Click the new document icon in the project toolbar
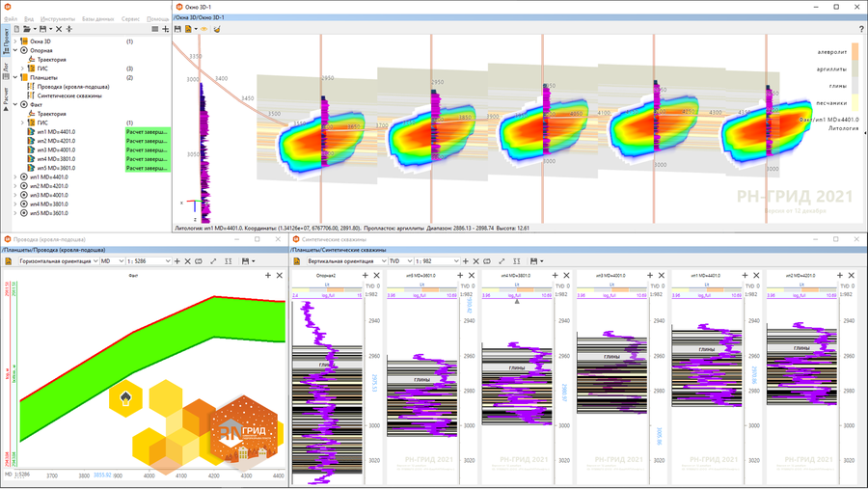Viewport: 868px width, 489px height. point(16,29)
